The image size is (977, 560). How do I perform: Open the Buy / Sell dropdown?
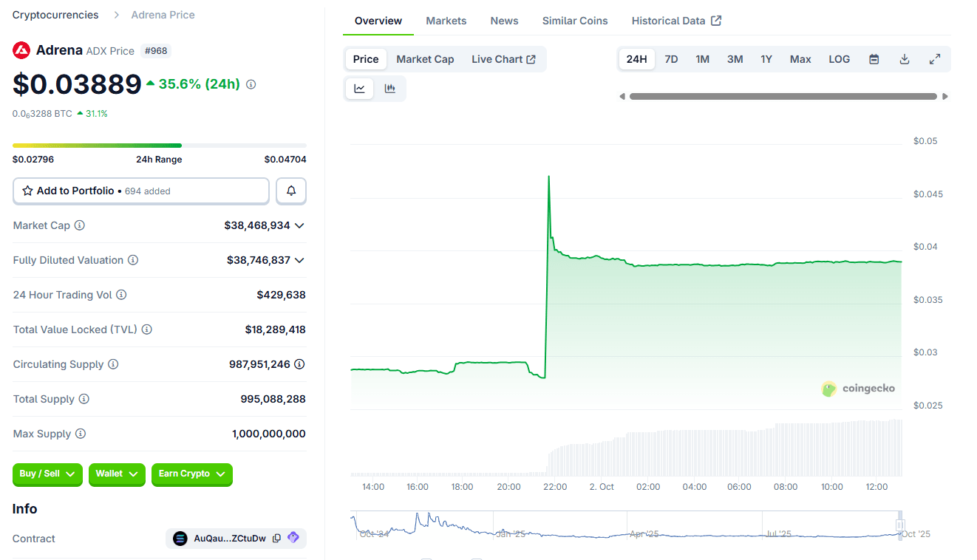[x=47, y=475]
